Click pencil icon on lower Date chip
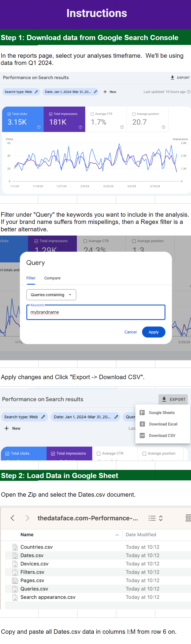 [x=116, y=417]
